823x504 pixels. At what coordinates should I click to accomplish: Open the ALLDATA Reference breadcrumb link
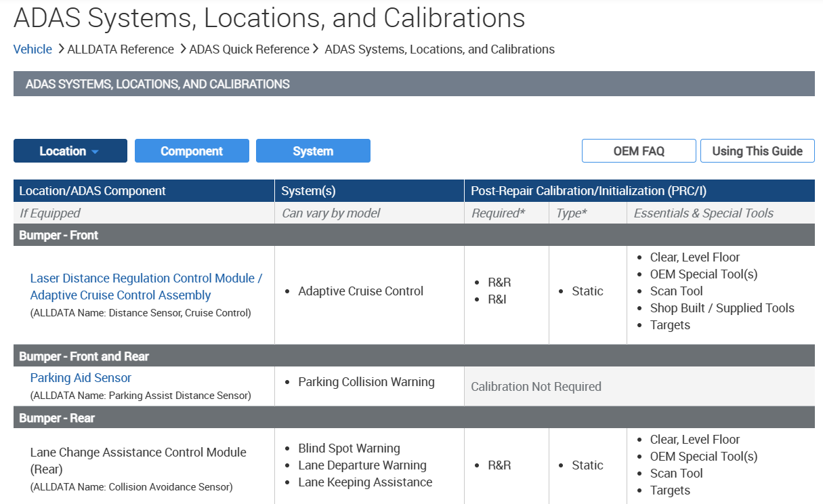121,49
